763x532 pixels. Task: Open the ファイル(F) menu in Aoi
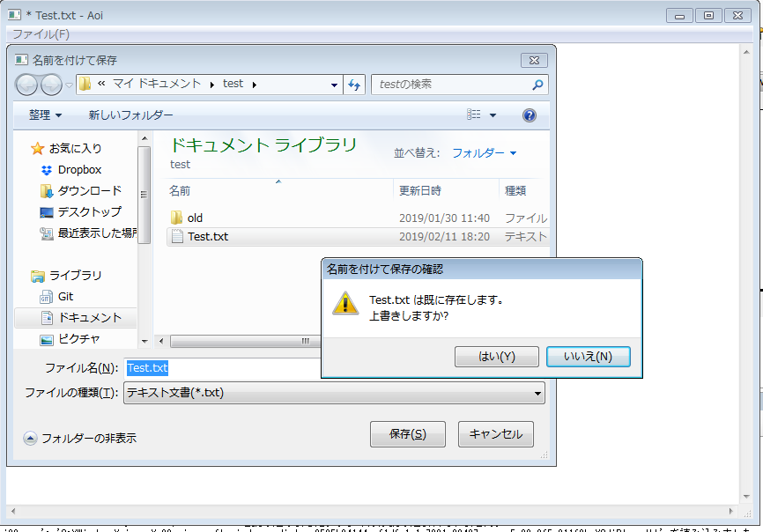(x=41, y=34)
